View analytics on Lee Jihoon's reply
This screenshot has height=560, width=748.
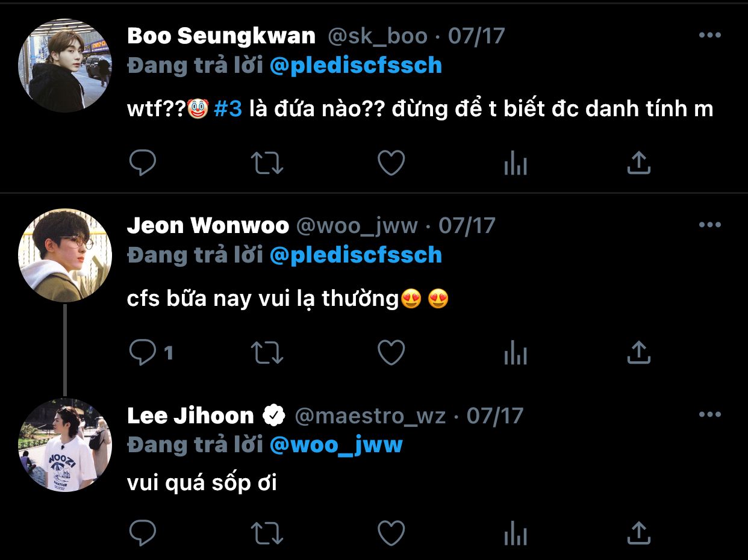516,533
